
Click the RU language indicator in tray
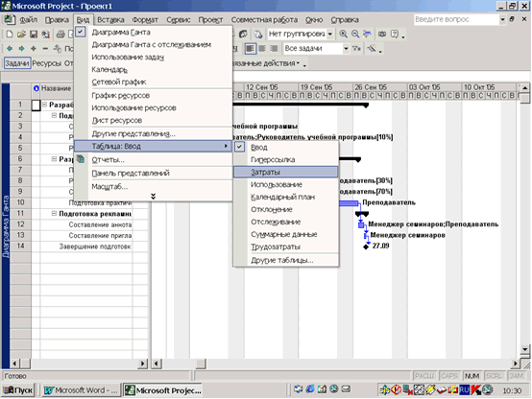point(464,389)
